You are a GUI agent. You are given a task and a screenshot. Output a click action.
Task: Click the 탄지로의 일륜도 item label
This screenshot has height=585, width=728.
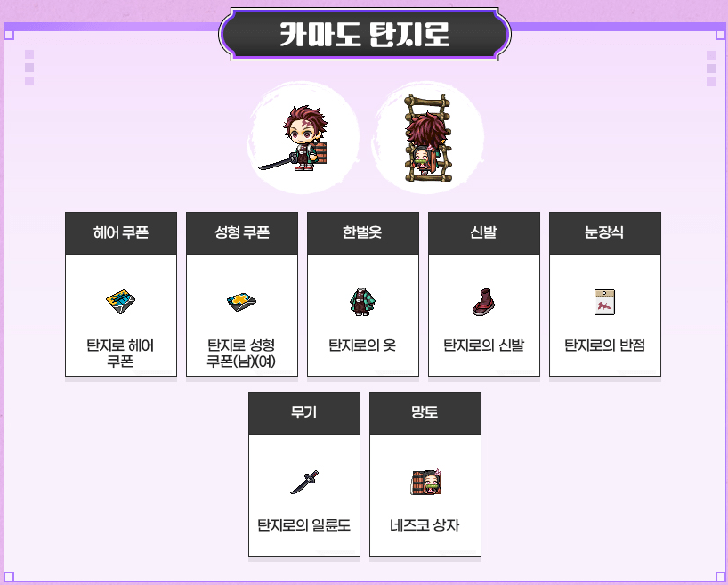click(x=304, y=525)
